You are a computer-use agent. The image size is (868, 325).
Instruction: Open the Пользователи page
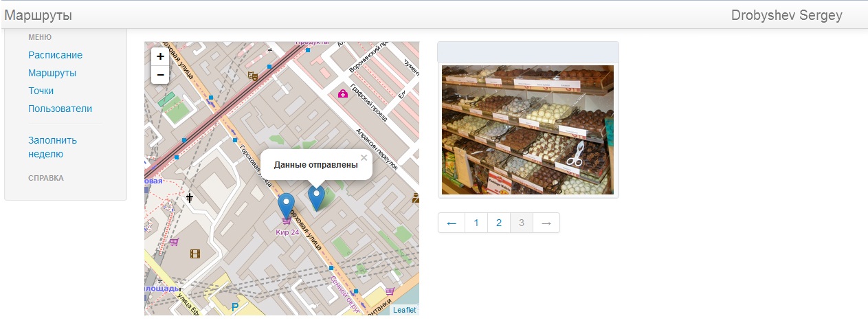(60, 109)
